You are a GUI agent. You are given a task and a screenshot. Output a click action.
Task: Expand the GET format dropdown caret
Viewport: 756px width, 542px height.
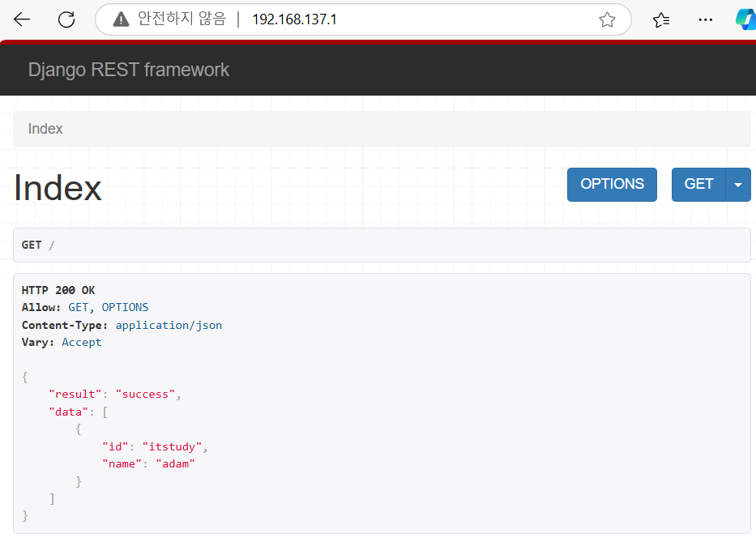click(737, 184)
